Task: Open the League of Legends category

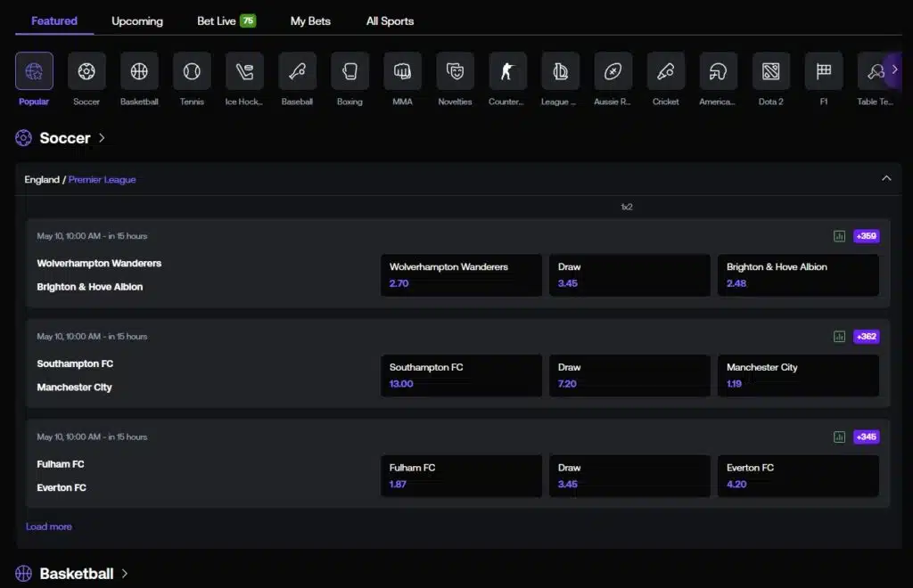Action: click(x=559, y=72)
